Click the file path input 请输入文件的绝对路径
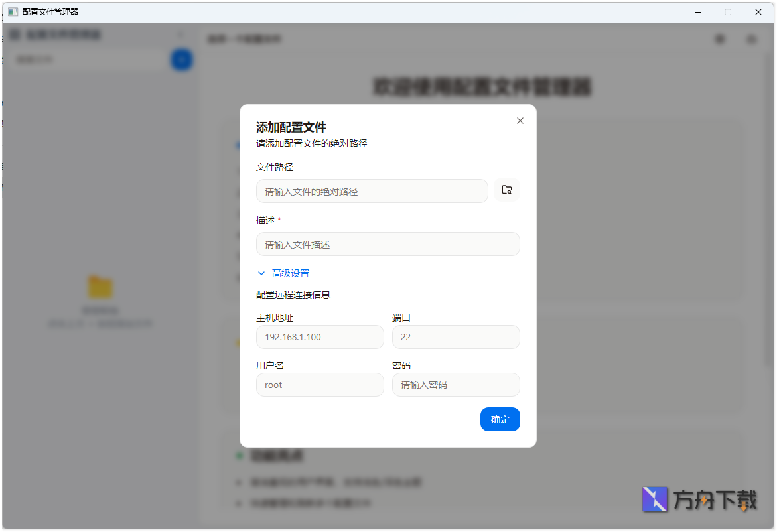This screenshot has height=532, width=777. (x=372, y=191)
